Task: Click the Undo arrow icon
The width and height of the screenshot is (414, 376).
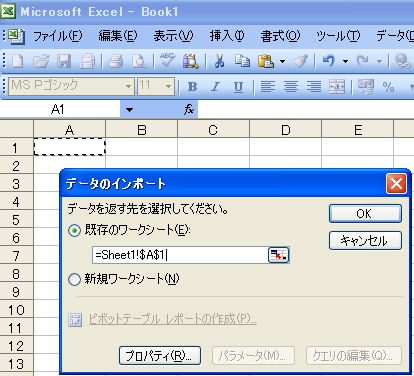Action: 329,61
